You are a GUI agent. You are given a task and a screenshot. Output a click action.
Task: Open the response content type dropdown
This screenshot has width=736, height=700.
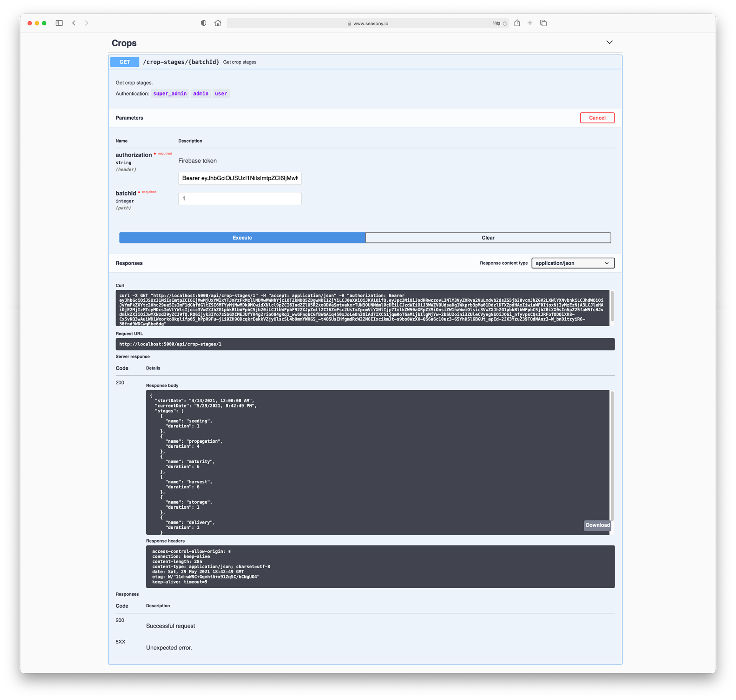point(573,263)
